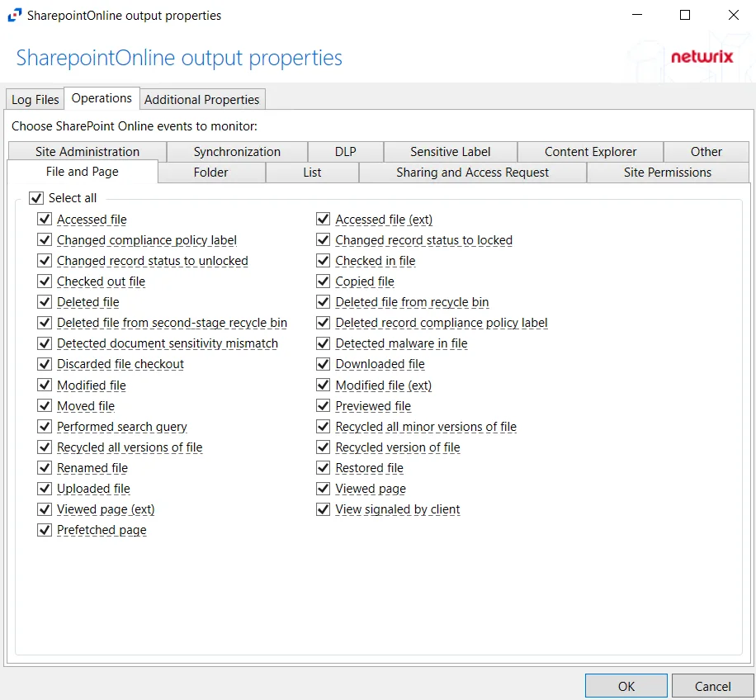This screenshot has width=756, height=700.
Task: Uncheck the Prefetched page checkbox
Action: tap(45, 530)
